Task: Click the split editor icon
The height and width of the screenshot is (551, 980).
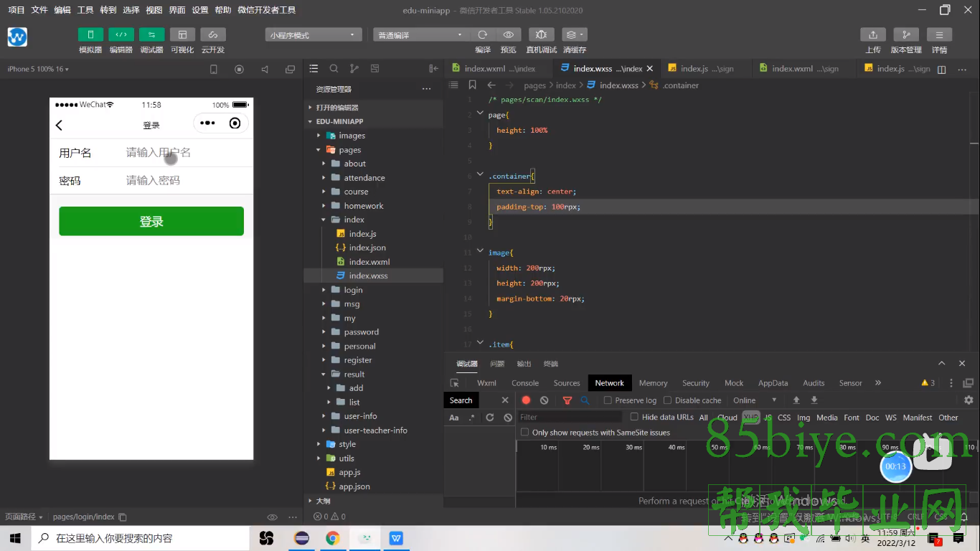Action: pos(942,69)
